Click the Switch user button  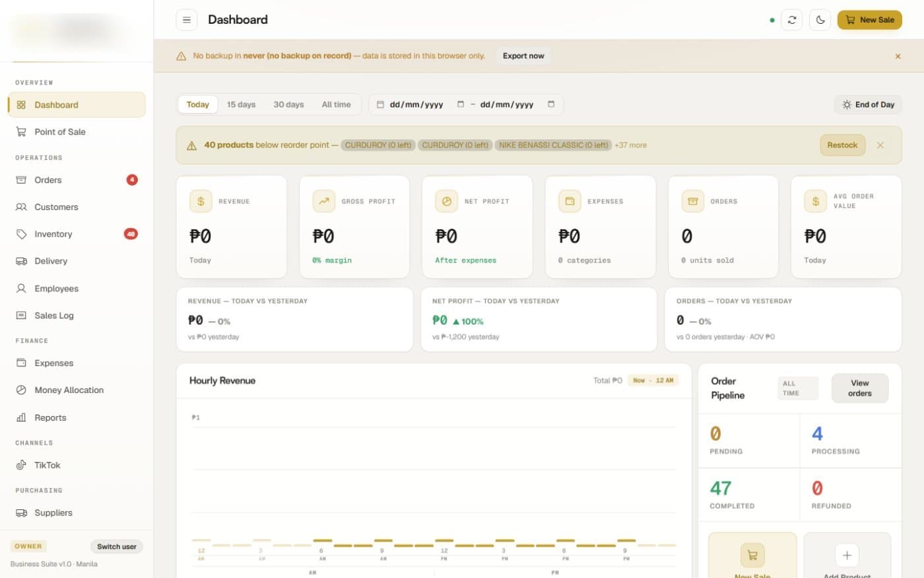[116, 547]
